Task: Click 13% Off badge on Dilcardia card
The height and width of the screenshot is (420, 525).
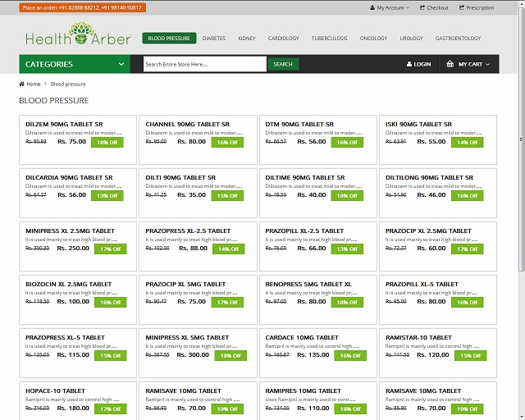Action: pyautogui.click(x=107, y=195)
